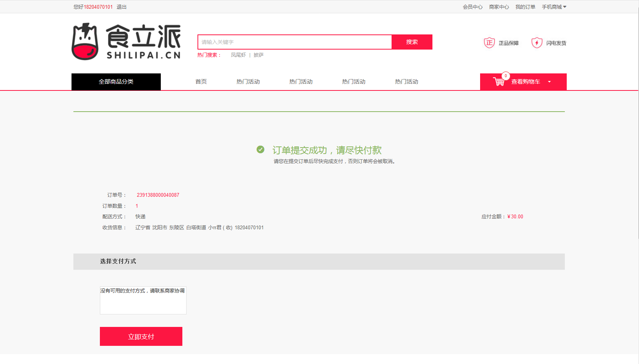This screenshot has width=639, height=364.
Task: Click the 正品保障 label text
Action: (x=508, y=43)
